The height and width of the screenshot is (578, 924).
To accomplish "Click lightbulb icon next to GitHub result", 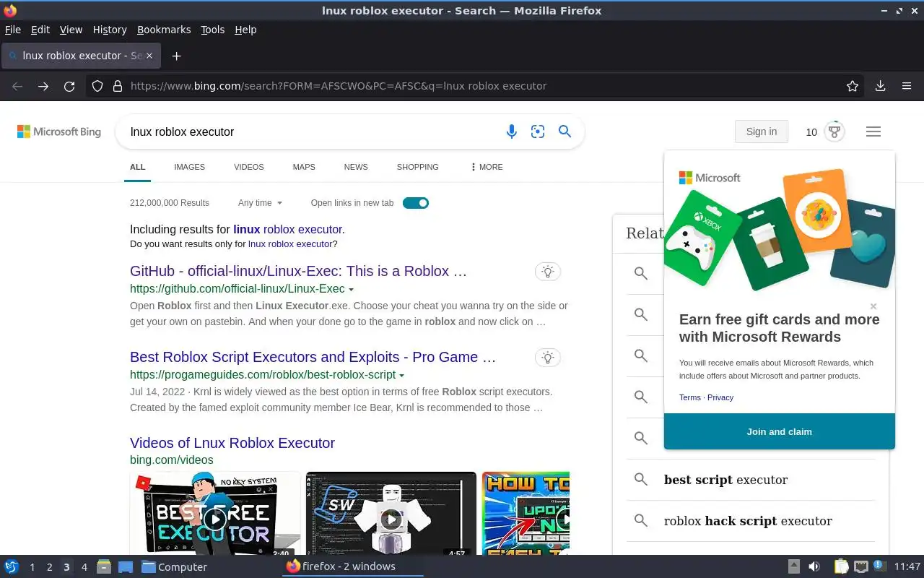I will (x=548, y=272).
